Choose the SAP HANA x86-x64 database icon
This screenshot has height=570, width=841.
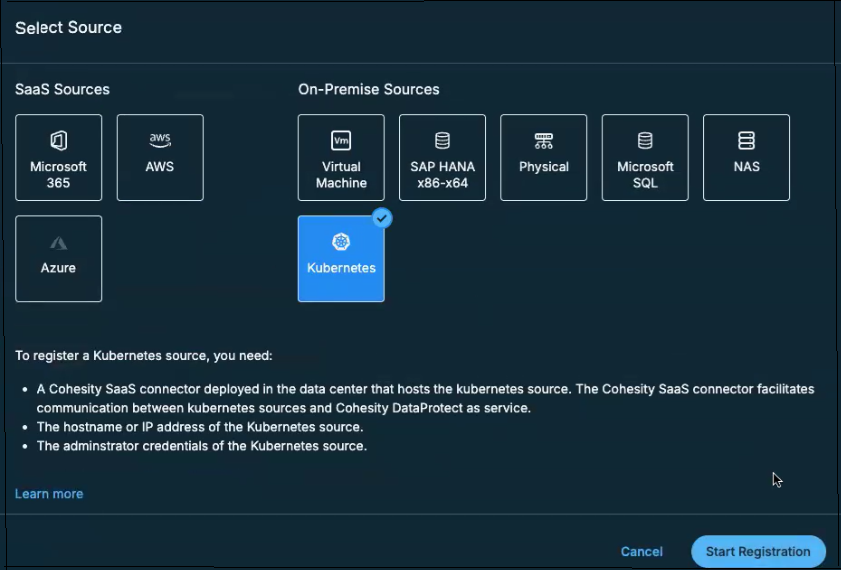tap(442, 141)
